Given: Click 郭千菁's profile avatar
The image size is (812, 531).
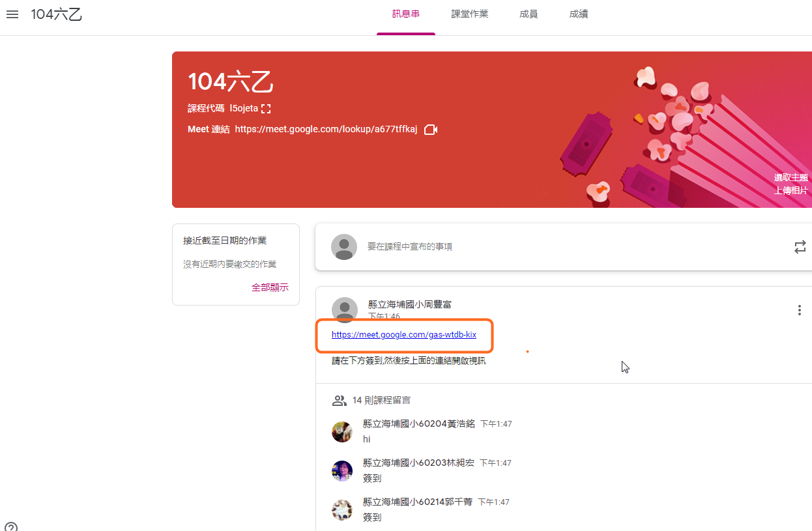Looking at the screenshot, I should tap(342, 509).
